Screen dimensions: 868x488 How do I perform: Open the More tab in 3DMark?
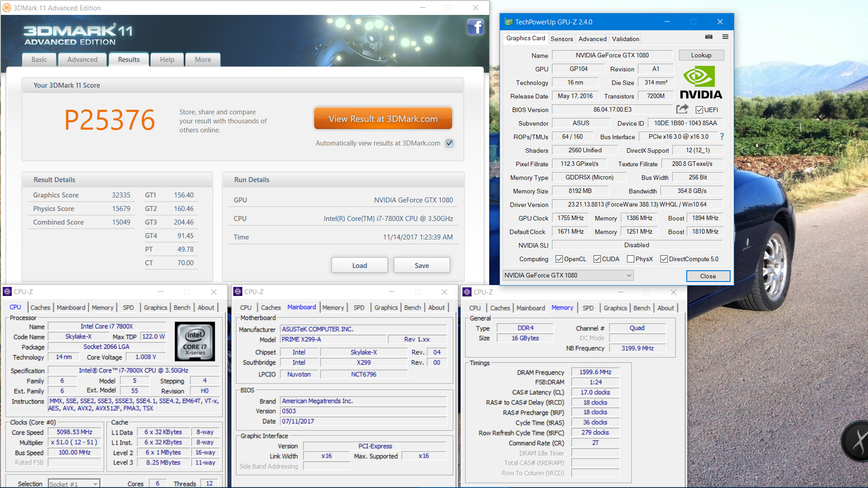(x=203, y=60)
